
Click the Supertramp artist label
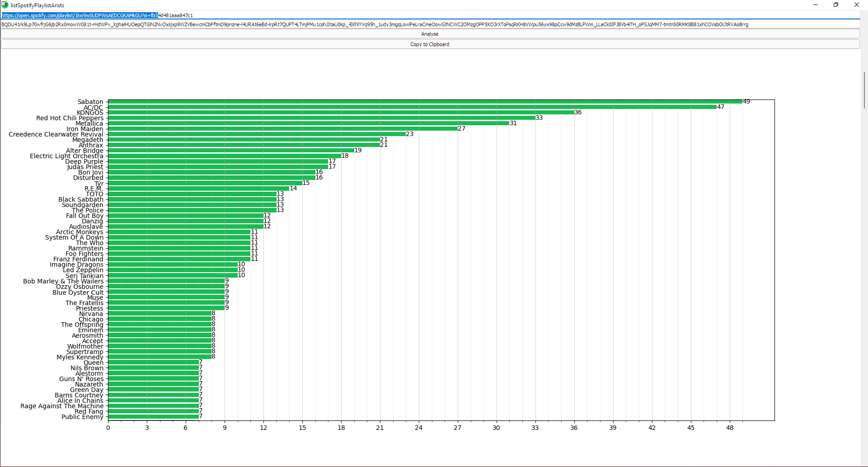coord(85,352)
